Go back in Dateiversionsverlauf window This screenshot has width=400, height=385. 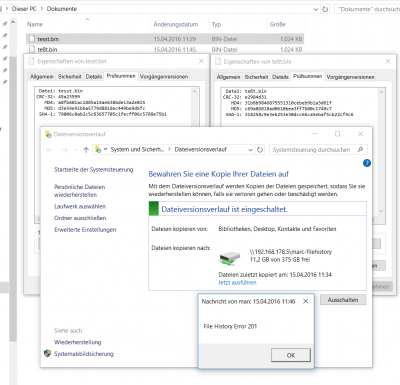point(50,150)
